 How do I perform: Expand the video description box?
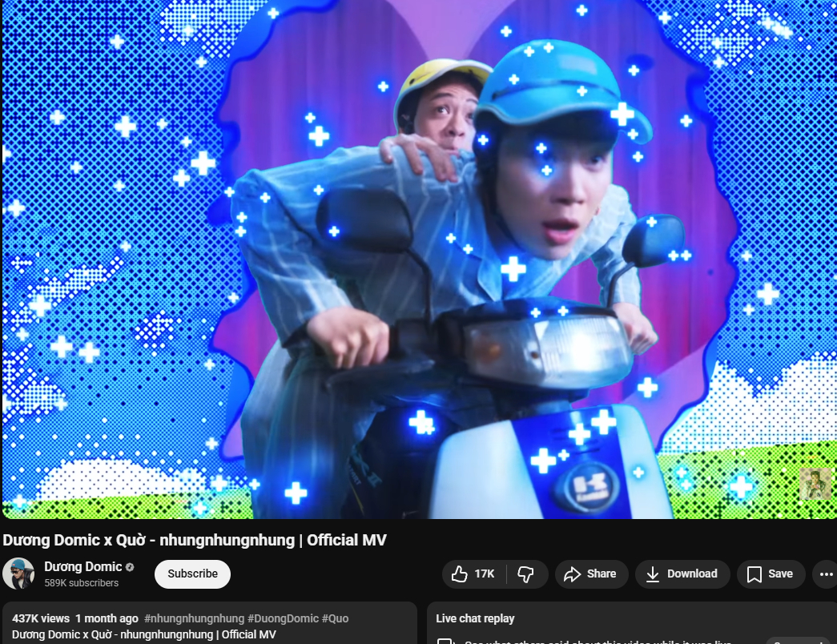tap(208, 626)
